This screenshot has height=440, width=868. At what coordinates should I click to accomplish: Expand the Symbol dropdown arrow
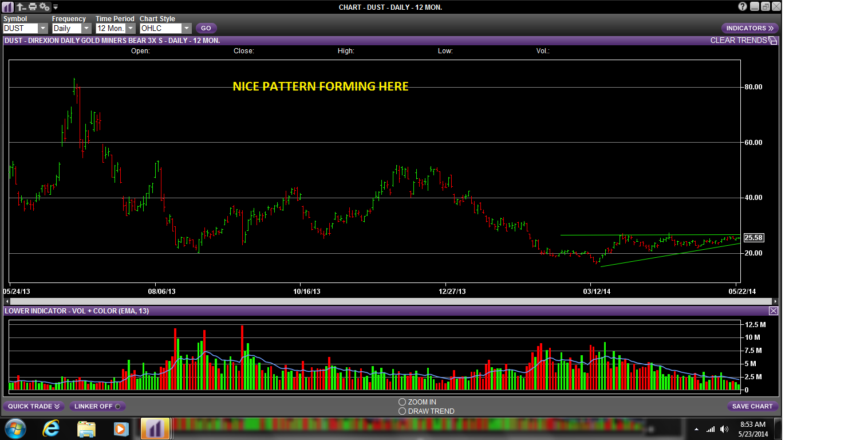pos(43,28)
